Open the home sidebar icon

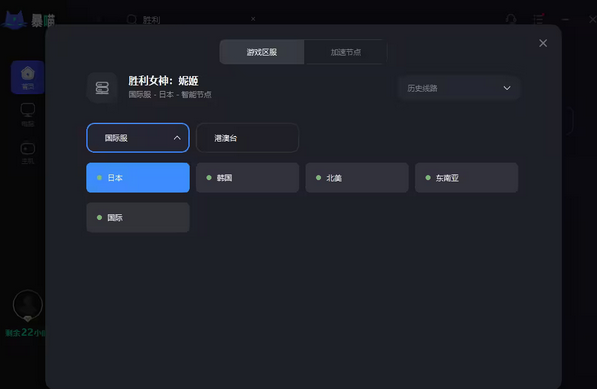pos(28,77)
